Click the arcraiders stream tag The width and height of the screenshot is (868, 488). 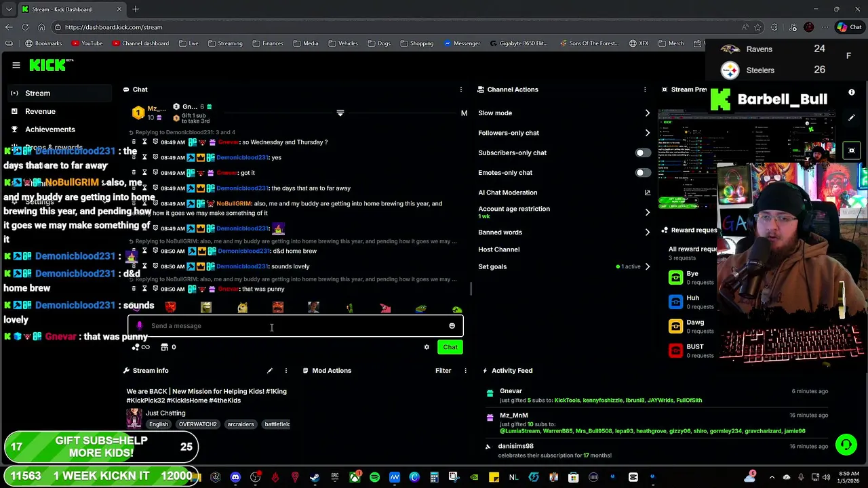coord(241,424)
